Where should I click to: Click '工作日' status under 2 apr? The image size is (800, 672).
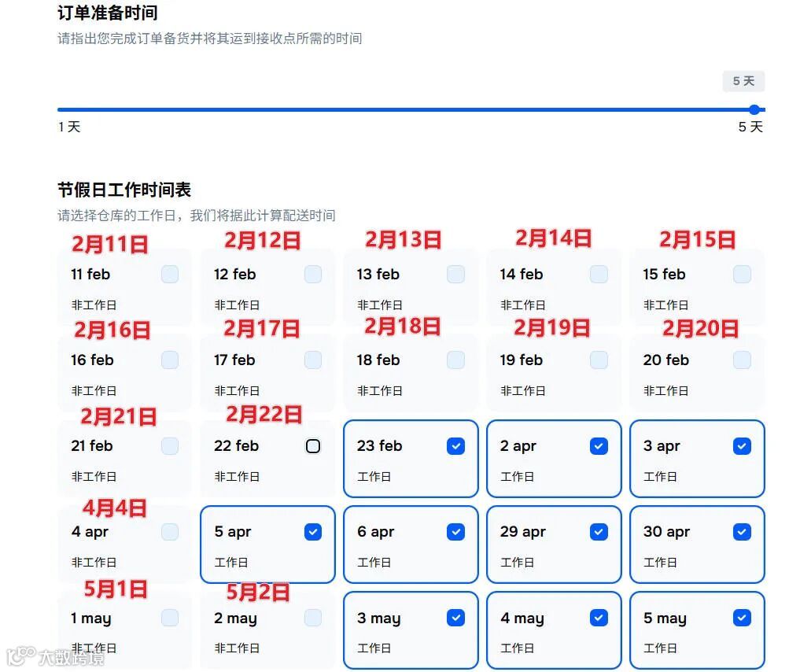click(517, 477)
